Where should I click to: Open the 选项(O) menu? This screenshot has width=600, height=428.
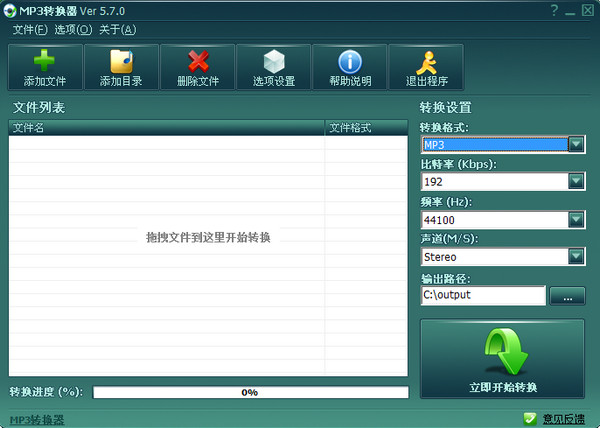[73, 29]
